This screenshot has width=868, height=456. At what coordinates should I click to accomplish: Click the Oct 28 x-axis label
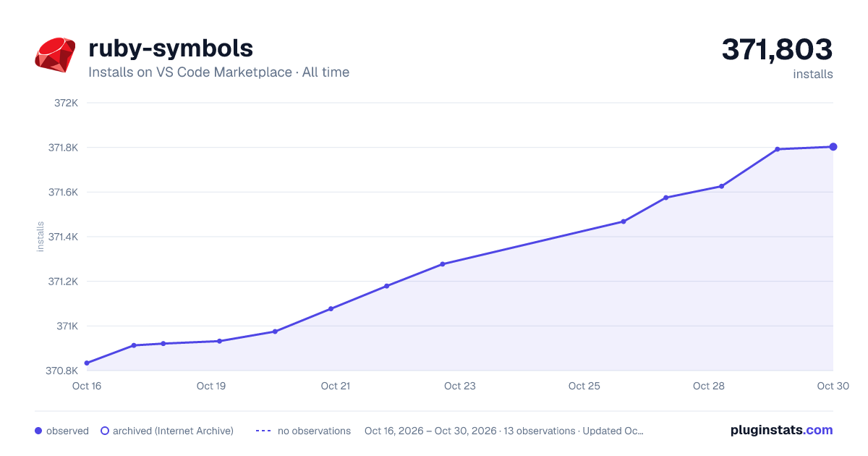(x=709, y=386)
